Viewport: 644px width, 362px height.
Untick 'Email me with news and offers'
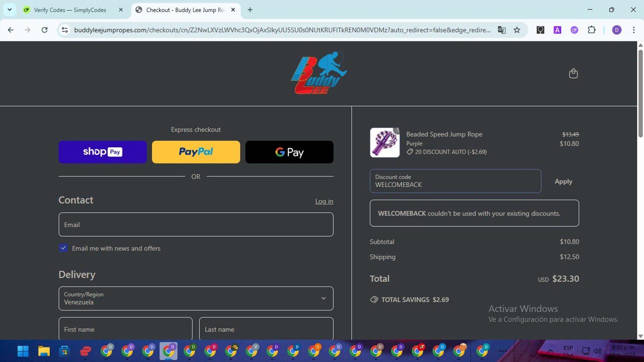(x=64, y=248)
